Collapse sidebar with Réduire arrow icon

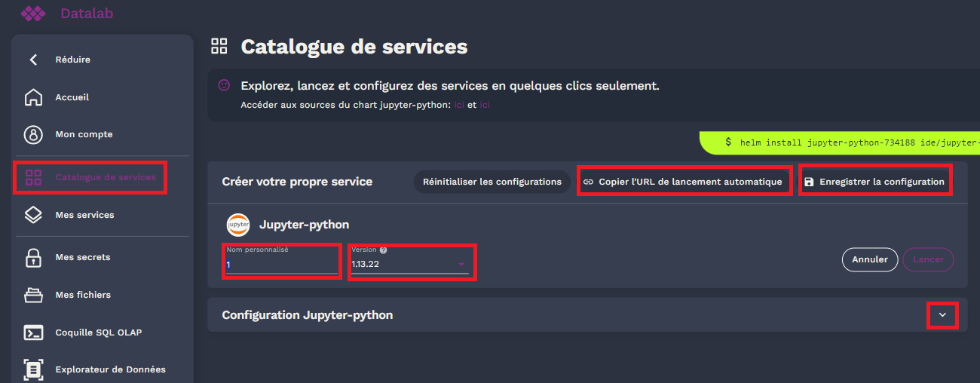33,60
